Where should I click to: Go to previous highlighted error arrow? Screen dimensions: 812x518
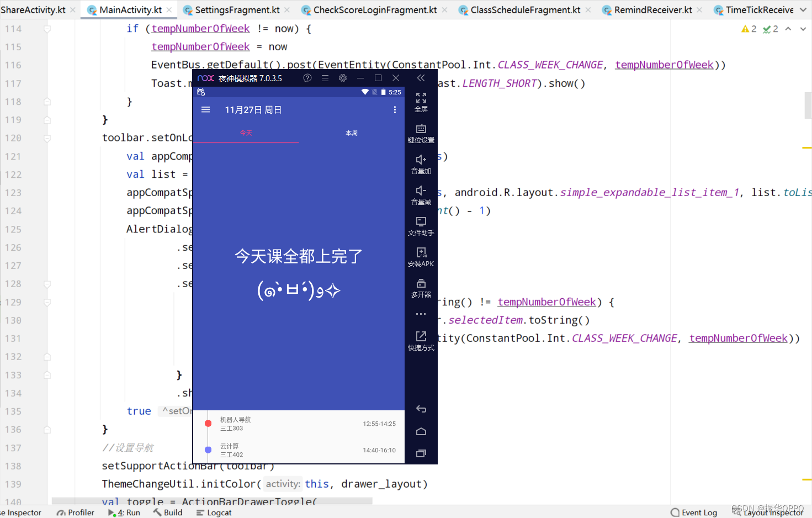tap(788, 29)
